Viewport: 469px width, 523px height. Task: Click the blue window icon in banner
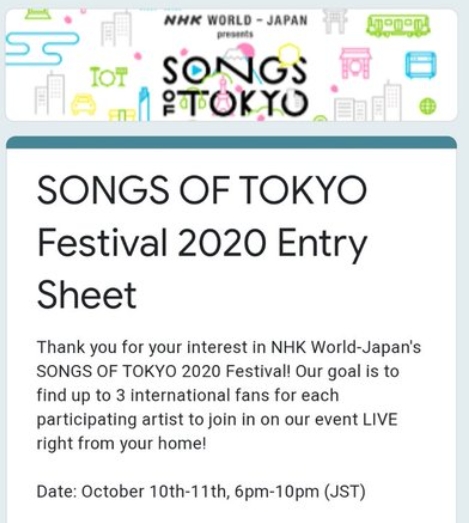[421, 65]
